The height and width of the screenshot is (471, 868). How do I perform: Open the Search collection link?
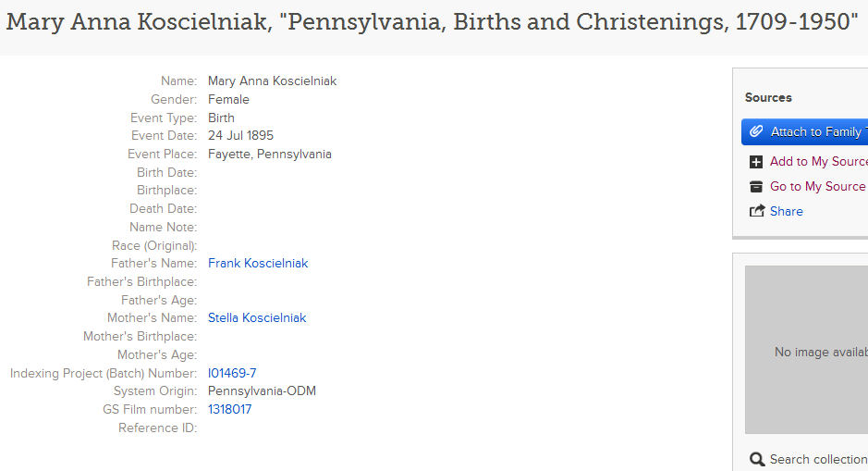(818, 460)
